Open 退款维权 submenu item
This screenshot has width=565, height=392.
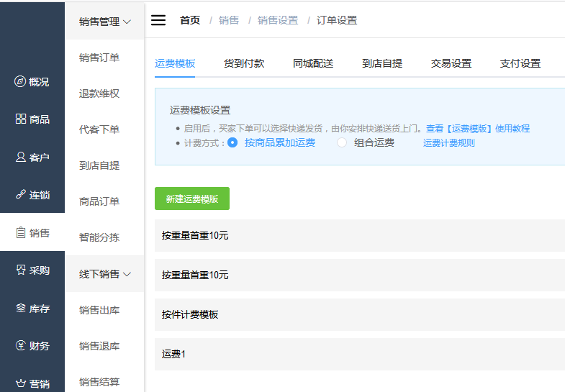99,94
